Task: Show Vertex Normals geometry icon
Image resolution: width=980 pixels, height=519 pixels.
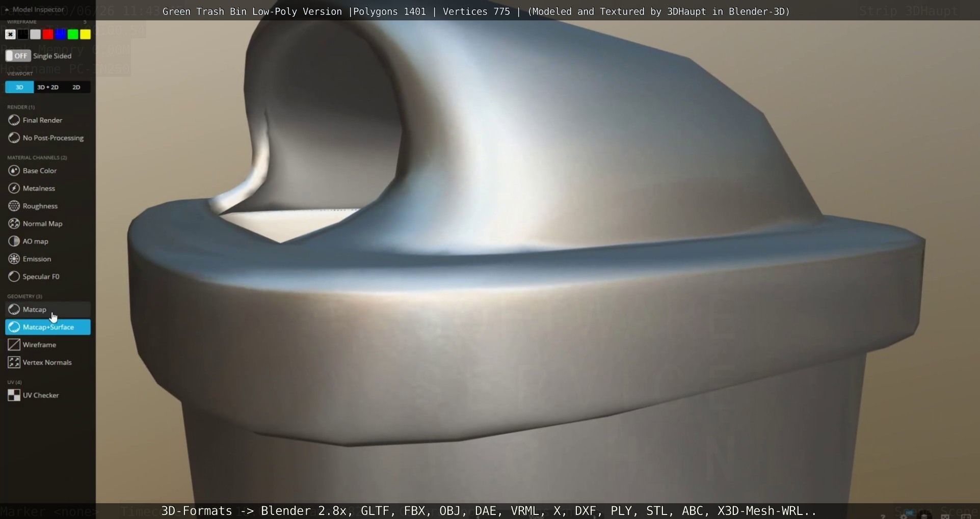Action: pyautogui.click(x=14, y=363)
